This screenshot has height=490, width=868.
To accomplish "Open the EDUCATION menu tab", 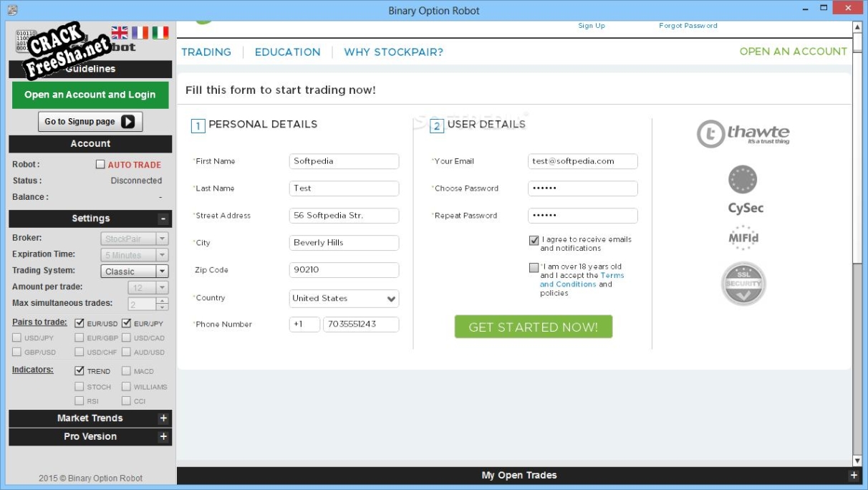I will point(287,52).
